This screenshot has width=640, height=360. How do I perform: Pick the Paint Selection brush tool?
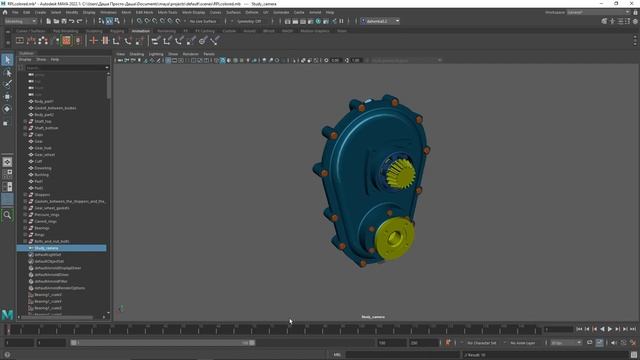coord(7,84)
